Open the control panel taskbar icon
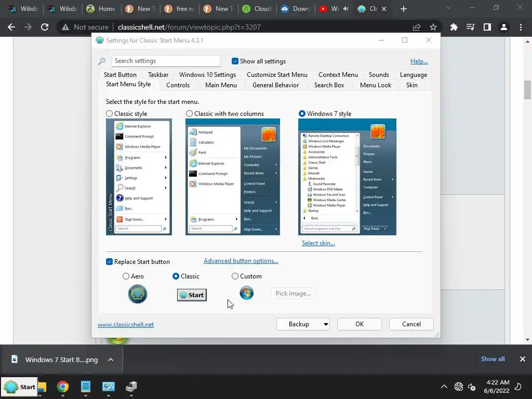 (x=109, y=387)
